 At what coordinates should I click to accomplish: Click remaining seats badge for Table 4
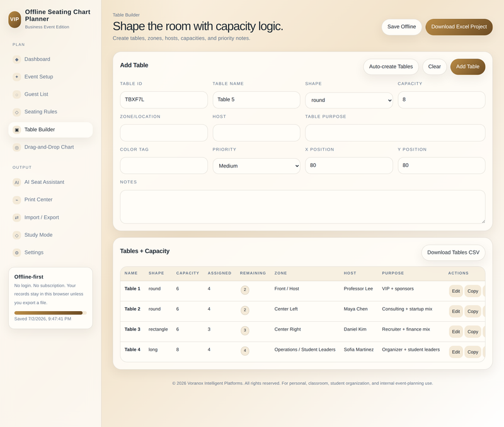click(x=244, y=351)
